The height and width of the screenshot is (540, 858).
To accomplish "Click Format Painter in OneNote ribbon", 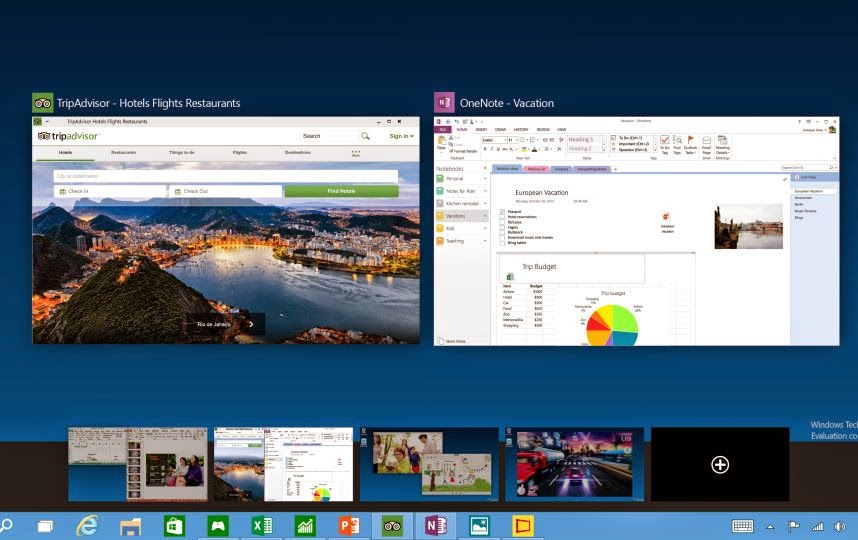I will pyautogui.click(x=462, y=152).
